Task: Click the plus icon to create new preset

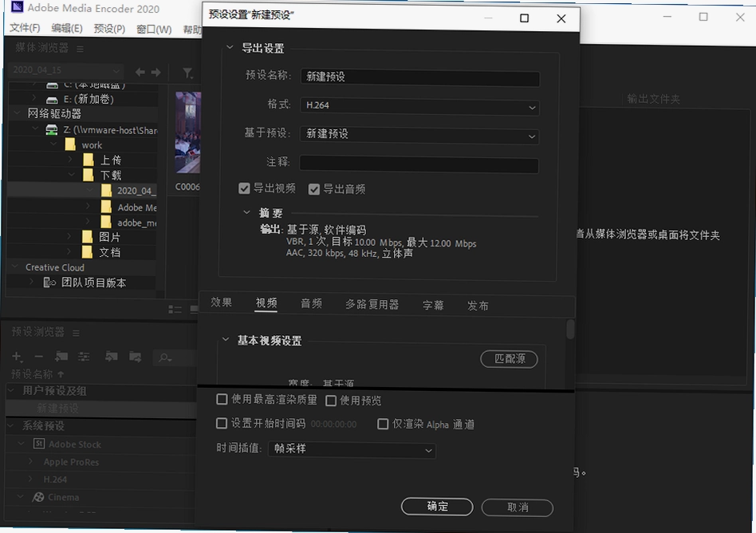Action: (17, 357)
